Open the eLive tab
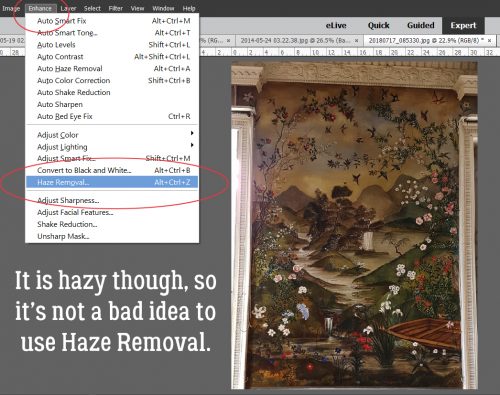This screenshot has width=500, height=395. (x=336, y=25)
